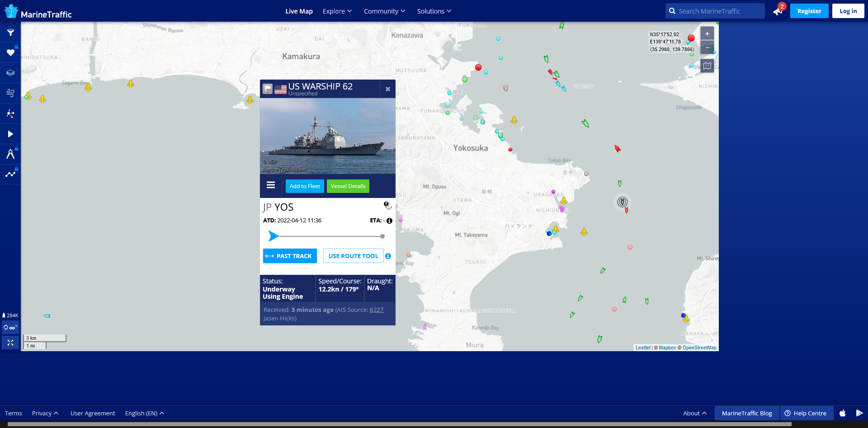Image resolution: width=868 pixels, height=428 pixels.
Task: Click the voyage progress arrow bar
Action: coord(326,236)
